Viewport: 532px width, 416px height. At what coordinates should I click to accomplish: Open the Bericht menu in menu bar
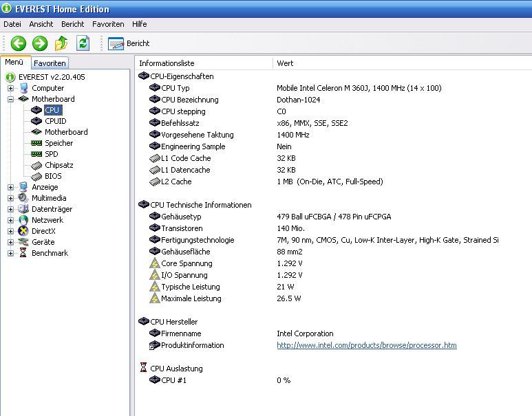72,24
